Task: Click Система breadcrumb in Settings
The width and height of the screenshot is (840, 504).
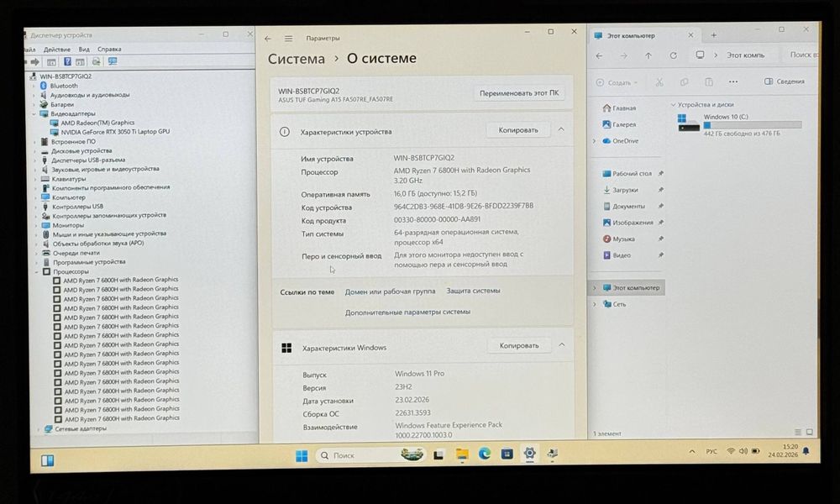Action: coord(297,59)
